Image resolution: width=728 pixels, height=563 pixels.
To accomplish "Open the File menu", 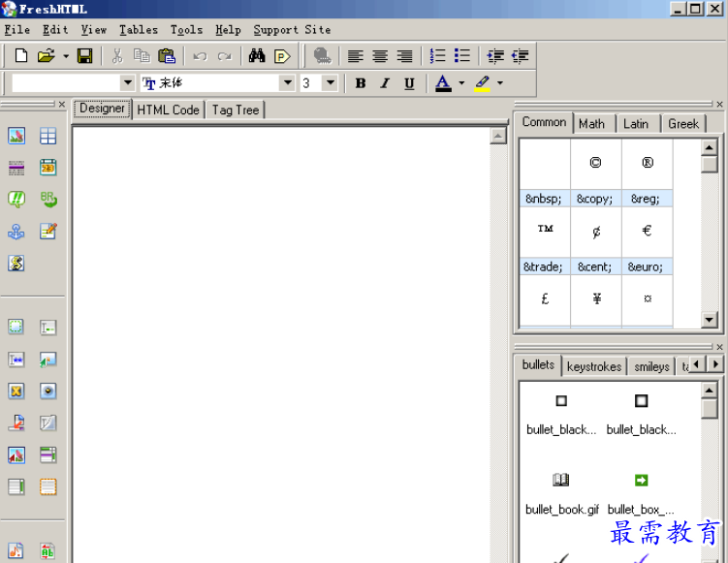I will (x=17, y=30).
